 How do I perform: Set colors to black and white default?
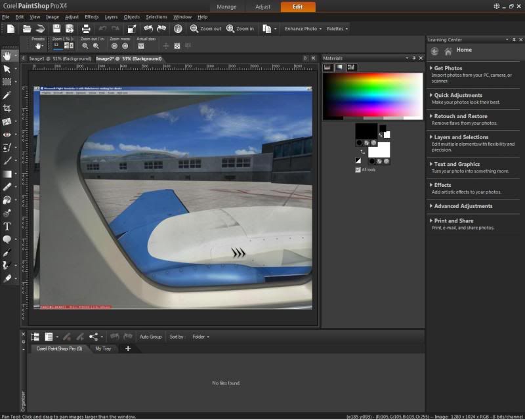[358, 159]
